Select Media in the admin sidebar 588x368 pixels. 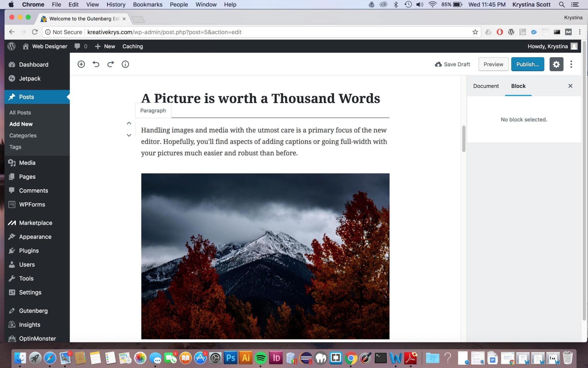pyautogui.click(x=26, y=162)
